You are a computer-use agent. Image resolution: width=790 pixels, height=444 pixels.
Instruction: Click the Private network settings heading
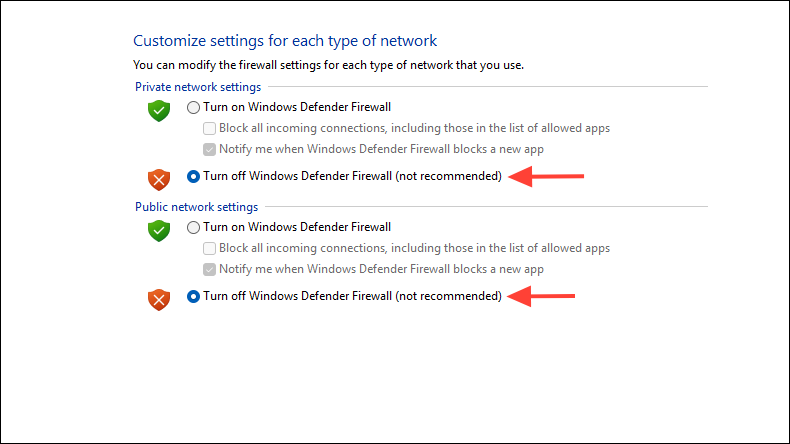coord(198,87)
